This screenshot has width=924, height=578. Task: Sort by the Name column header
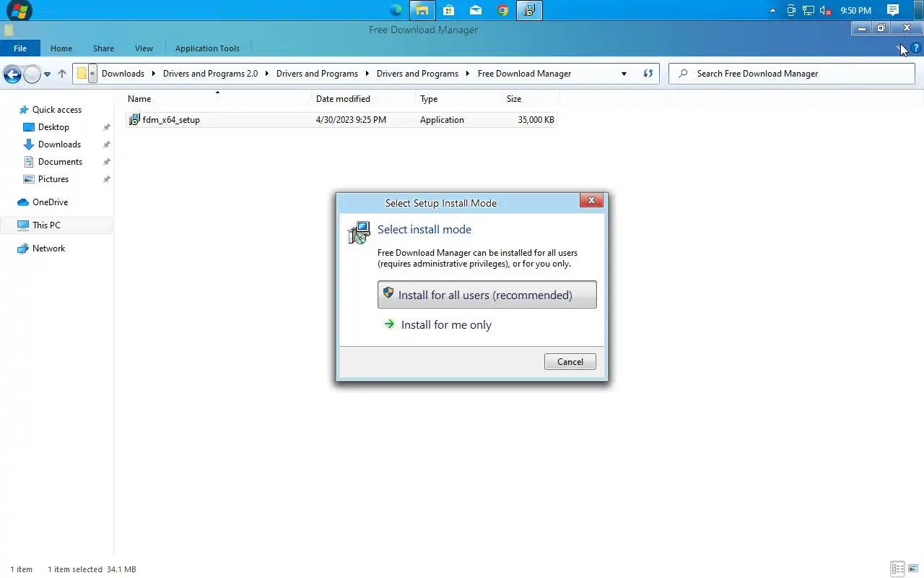[x=139, y=99]
